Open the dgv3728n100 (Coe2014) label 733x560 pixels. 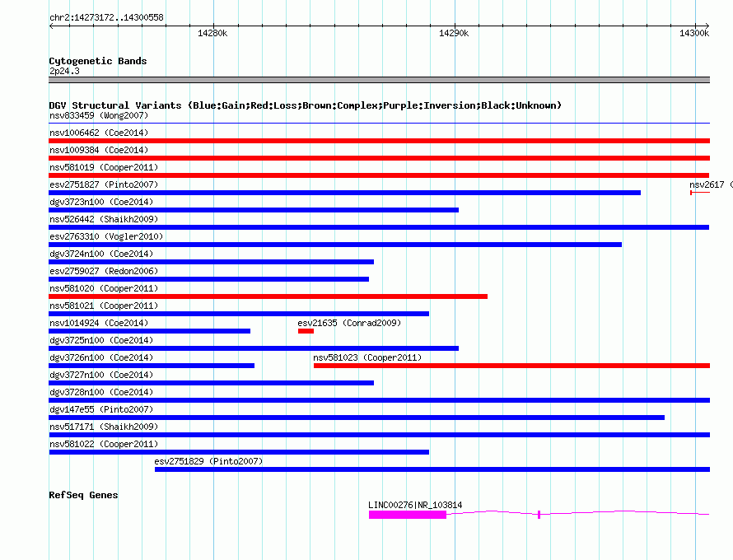pos(101,392)
